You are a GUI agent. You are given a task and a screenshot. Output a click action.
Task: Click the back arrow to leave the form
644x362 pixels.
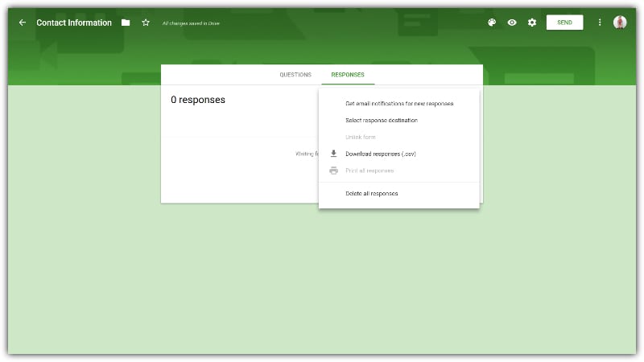[x=23, y=23]
